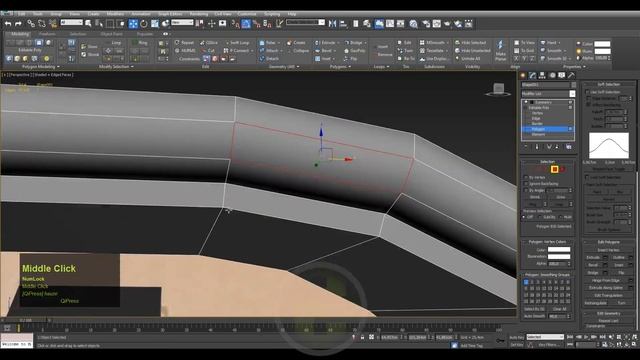Select the Element sub-object selection icon
The width and height of the screenshot is (640, 360).
562,169
